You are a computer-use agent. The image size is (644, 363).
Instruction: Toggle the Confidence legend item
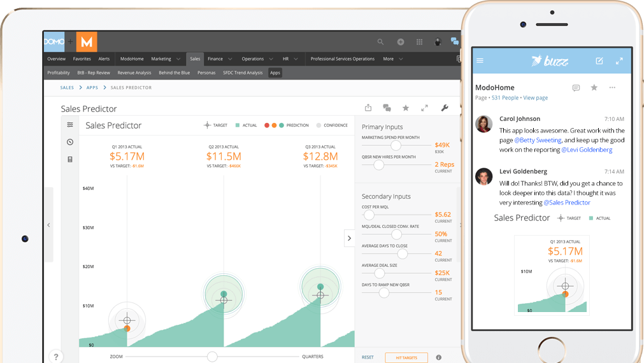pyautogui.click(x=331, y=125)
